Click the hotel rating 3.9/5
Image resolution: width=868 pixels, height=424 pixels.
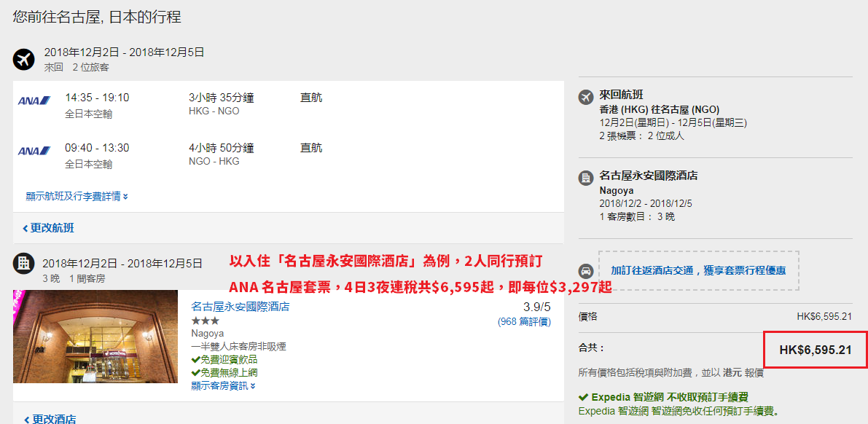(537, 307)
